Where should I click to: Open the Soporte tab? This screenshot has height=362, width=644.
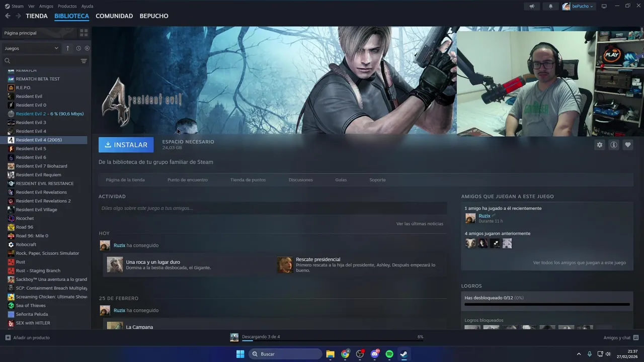click(377, 180)
